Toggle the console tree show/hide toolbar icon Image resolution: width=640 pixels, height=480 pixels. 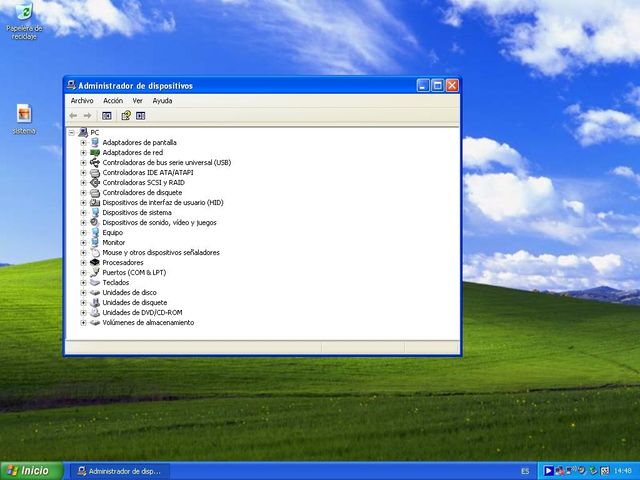coord(107,116)
